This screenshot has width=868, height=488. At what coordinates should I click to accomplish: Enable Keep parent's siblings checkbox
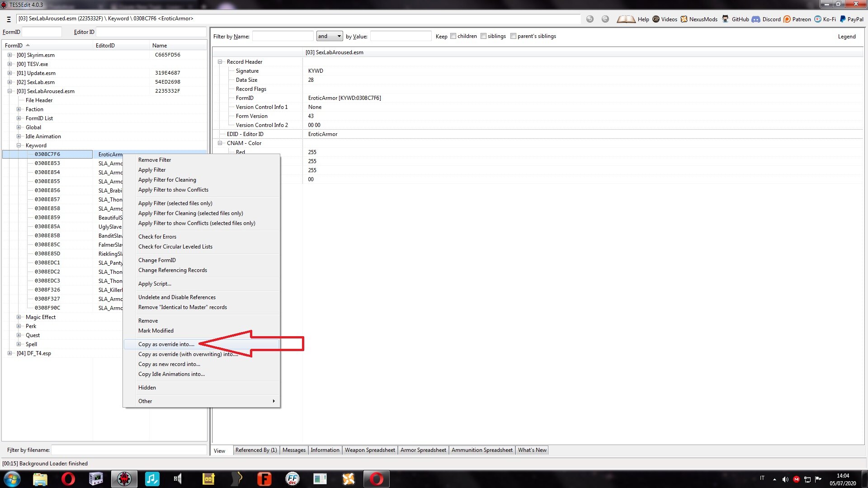coord(513,36)
